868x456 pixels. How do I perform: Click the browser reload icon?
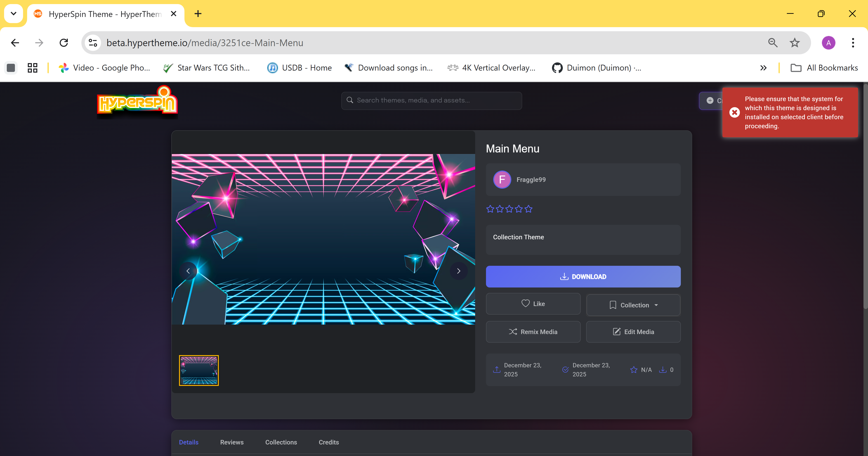64,43
